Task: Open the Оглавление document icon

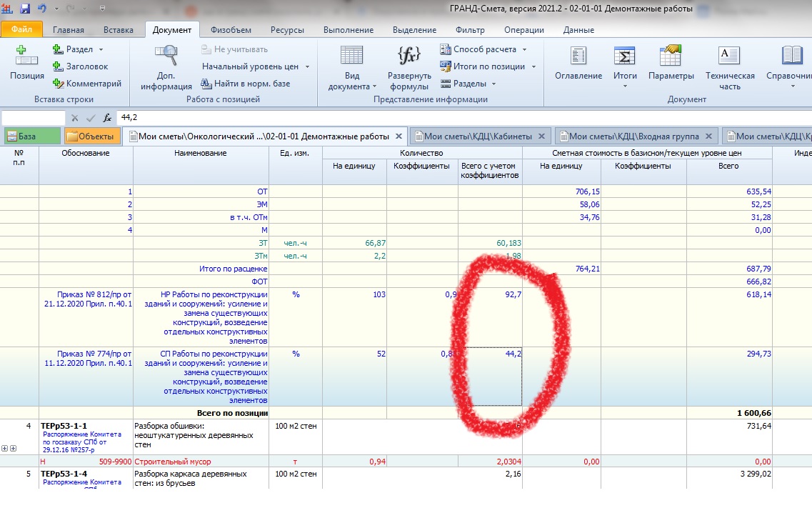Action: [x=578, y=56]
